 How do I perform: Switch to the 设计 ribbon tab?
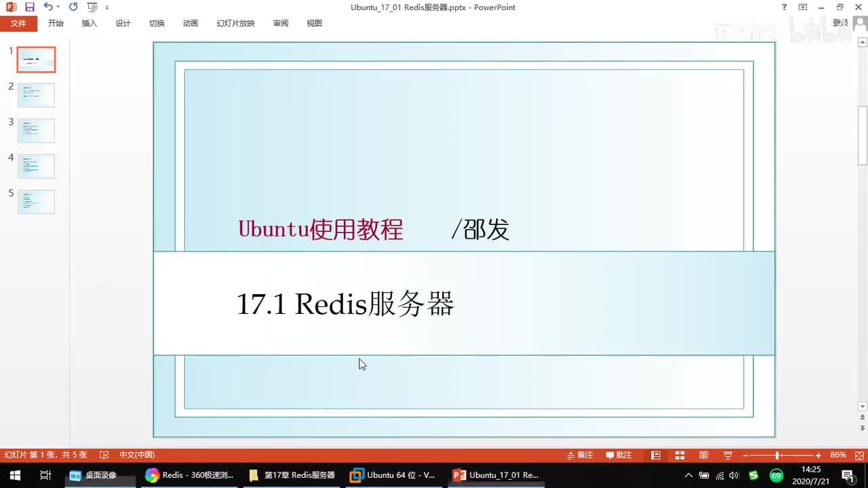point(123,23)
